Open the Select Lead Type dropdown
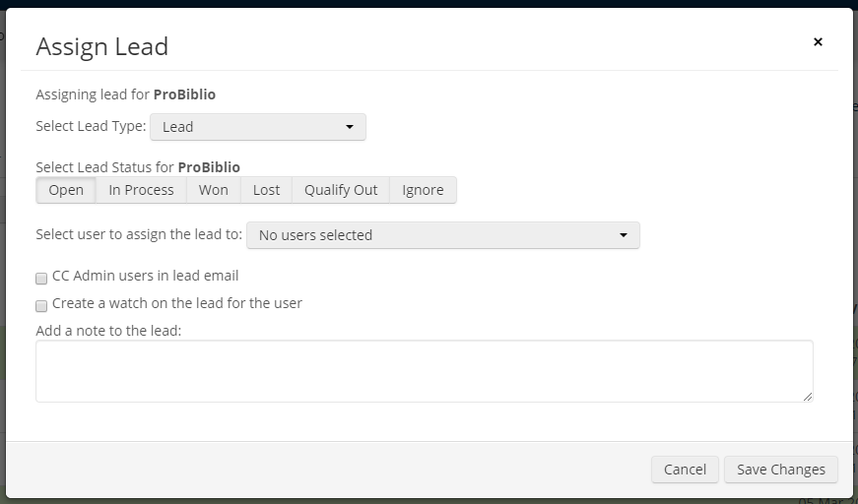 [257, 127]
